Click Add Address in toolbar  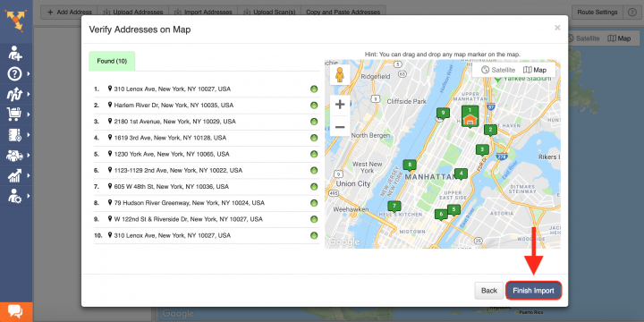(x=69, y=12)
